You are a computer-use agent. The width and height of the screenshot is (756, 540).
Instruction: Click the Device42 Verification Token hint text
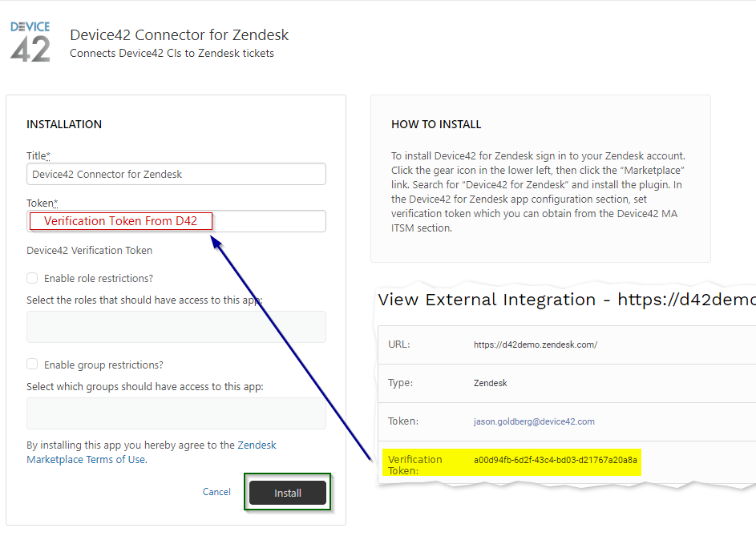(x=89, y=251)
